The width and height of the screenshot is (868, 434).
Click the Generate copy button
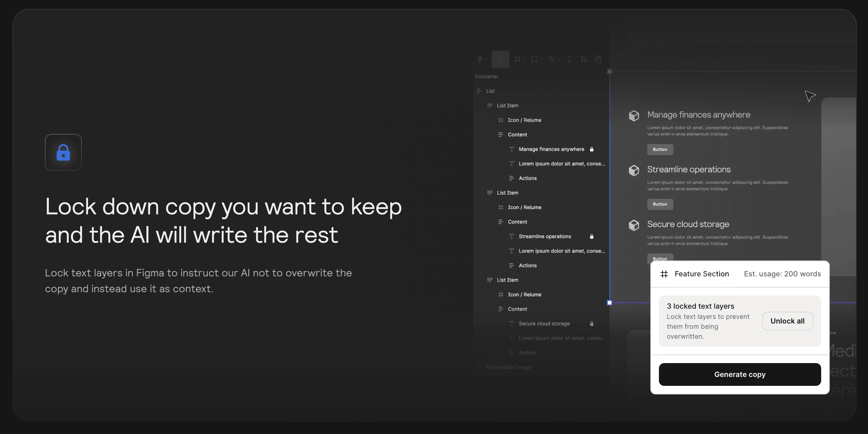click(x=740, y=374)
